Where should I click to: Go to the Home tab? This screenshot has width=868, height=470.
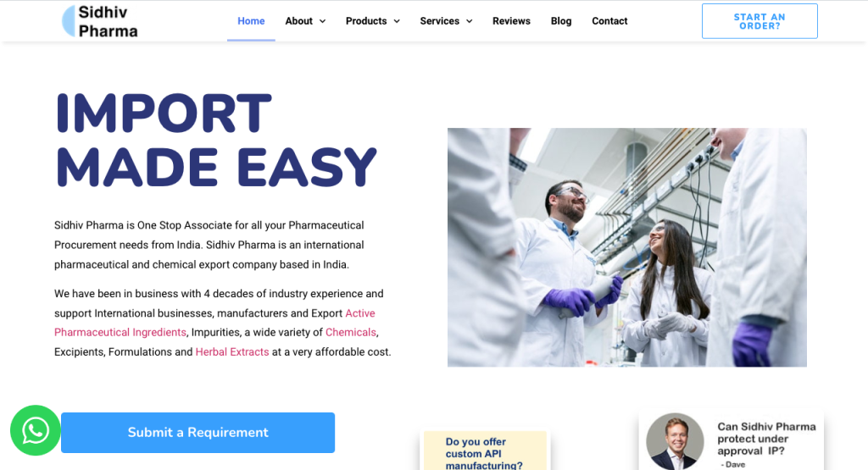(x=251, y=21)
